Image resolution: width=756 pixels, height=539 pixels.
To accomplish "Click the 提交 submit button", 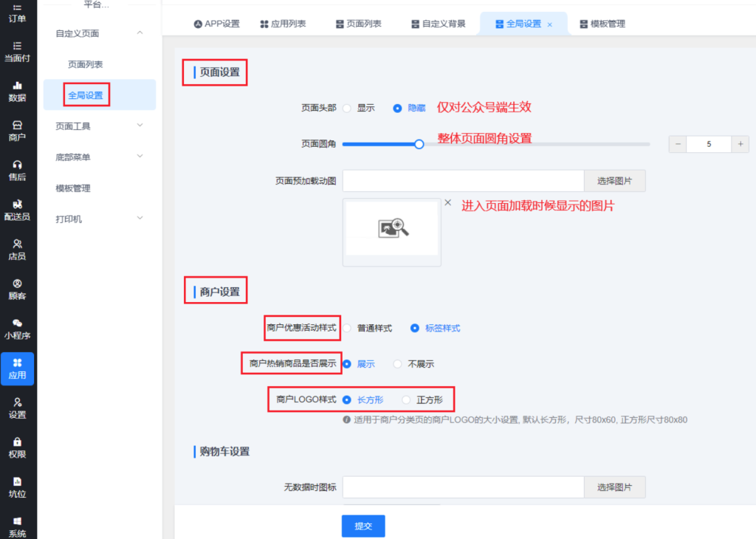I will coord(363,526).
